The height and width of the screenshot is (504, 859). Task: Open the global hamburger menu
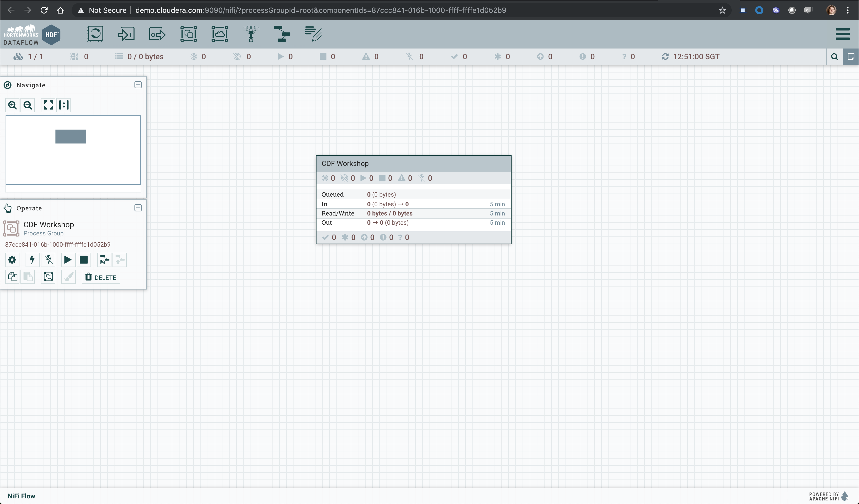[x=843, y=34]
